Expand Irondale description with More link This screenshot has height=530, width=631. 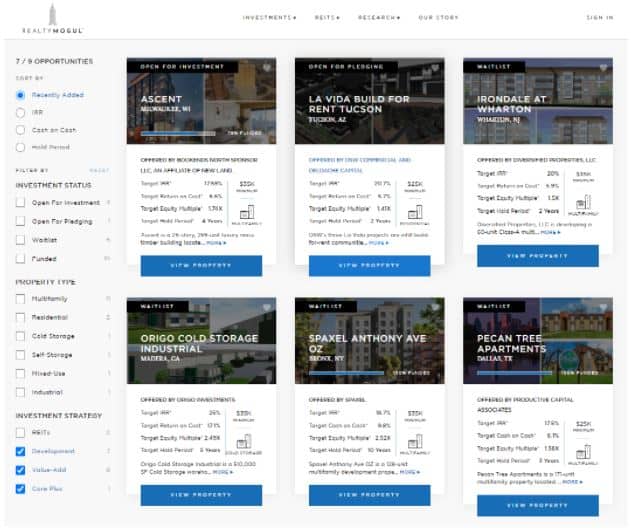click(550, 233)
